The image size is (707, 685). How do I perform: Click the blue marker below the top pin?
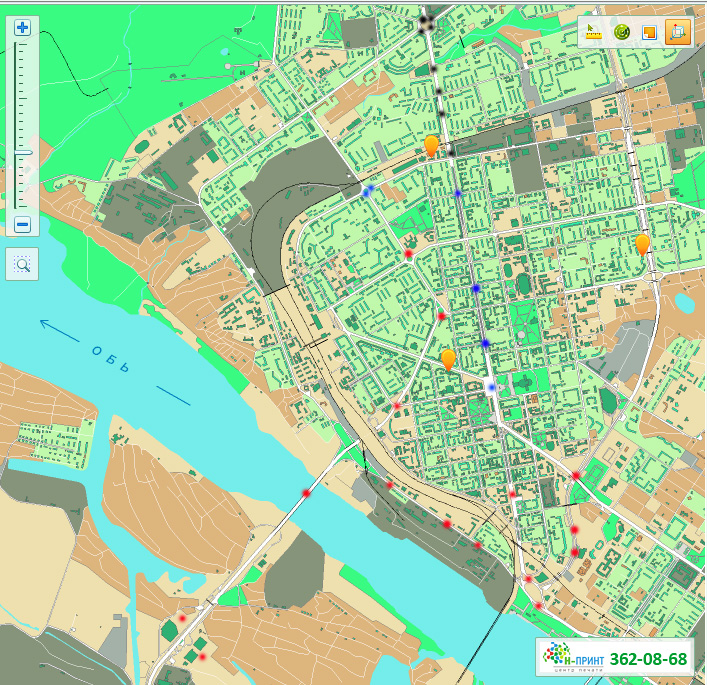(x=458, y=193)
